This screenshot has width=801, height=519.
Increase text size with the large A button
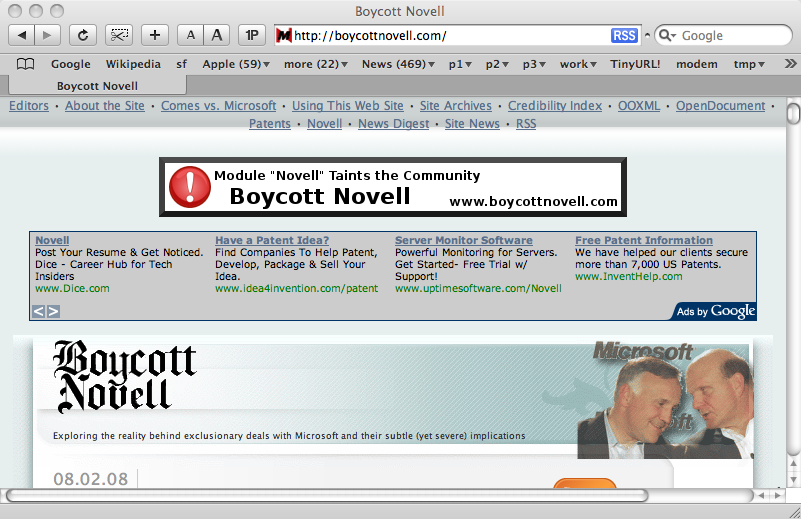click(217, 35)
